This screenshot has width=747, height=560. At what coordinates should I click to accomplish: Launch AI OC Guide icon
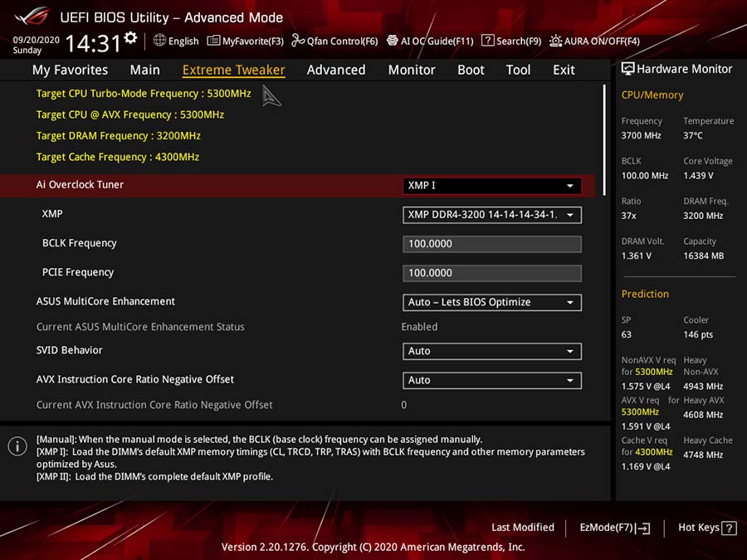tap(392, 41)
